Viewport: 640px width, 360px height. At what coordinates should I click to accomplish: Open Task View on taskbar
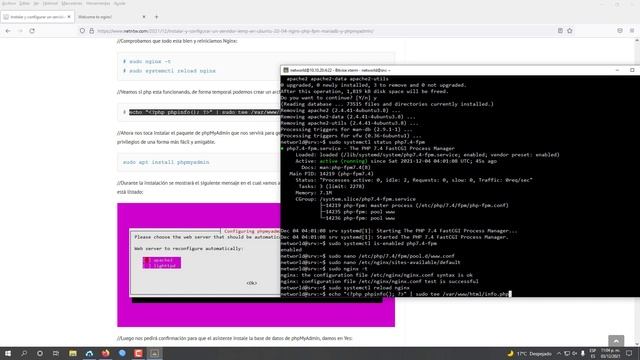[56, 353]
